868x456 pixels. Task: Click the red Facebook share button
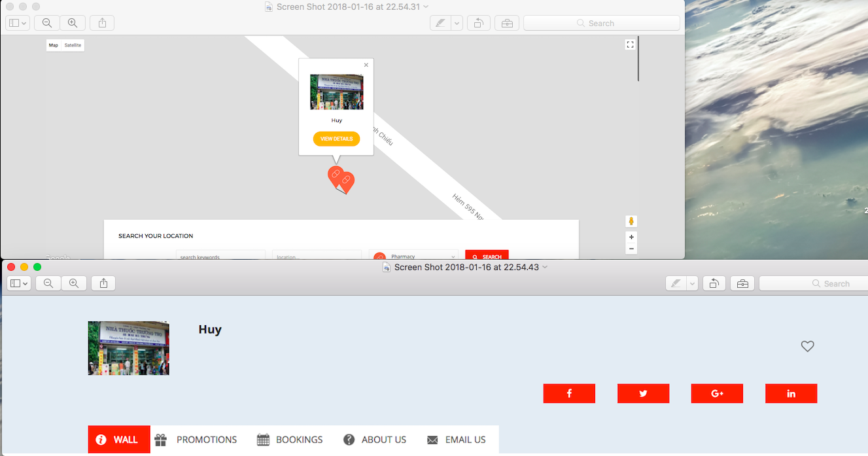click(569, 393)
